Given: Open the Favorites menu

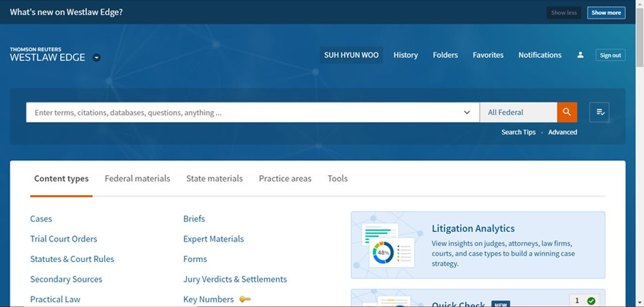Looking at the screenshot, I should point(488,55).
